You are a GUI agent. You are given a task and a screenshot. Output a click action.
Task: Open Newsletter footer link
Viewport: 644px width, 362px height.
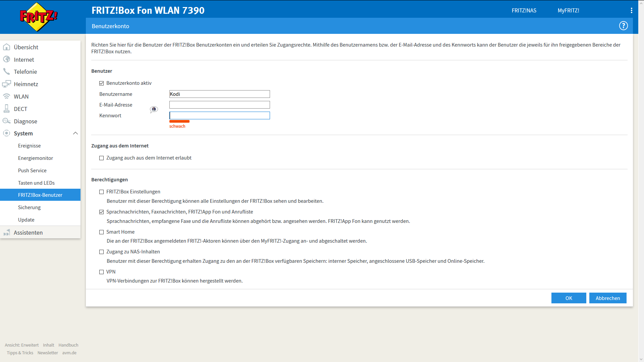[x=48, y=353]
